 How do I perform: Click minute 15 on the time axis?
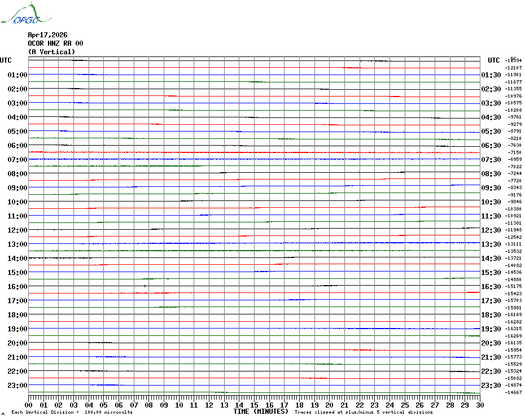click(x=255, y=405)
